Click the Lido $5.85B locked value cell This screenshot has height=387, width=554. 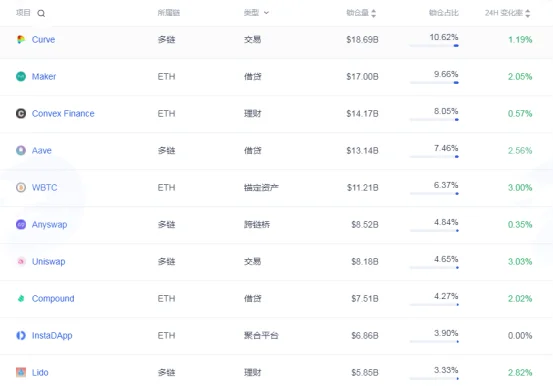click(x=365, y=373)
